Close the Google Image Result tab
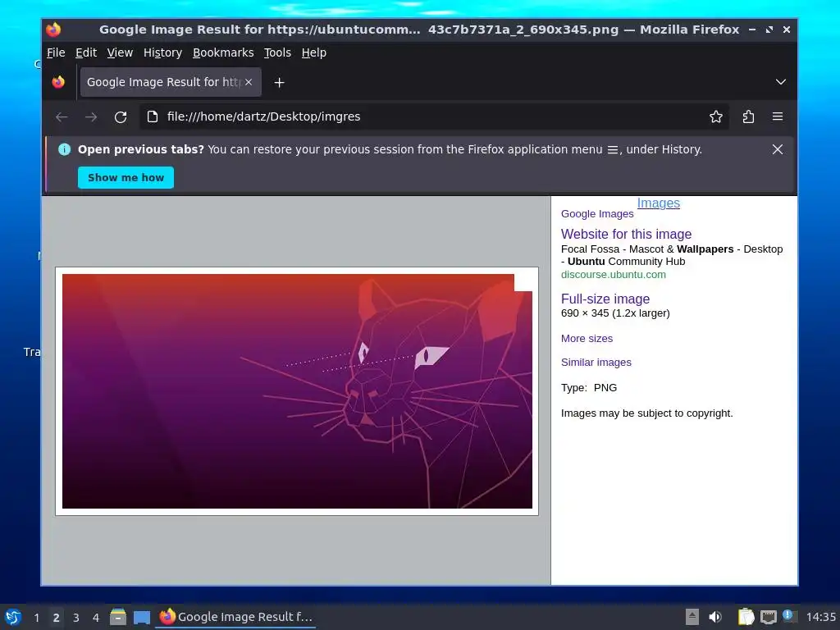The height and width of the screenshot is (630, 840). pos(249,82)
